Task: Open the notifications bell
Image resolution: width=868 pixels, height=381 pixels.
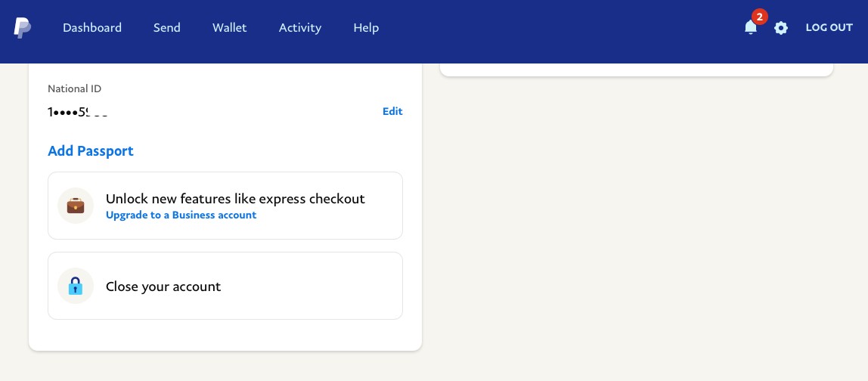Action: click(x=750, y=27)
